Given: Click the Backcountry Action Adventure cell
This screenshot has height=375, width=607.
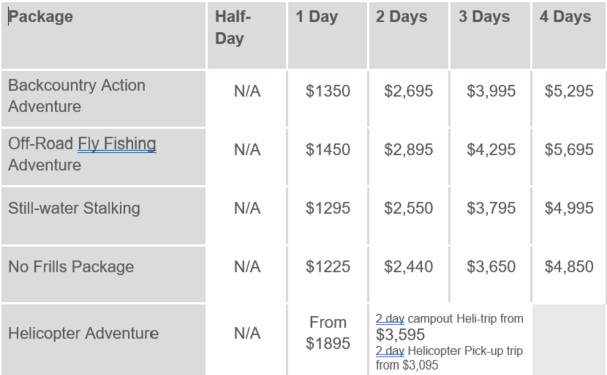Looking at the screenshot, I should pyautogui.click(x=103, y=99).
